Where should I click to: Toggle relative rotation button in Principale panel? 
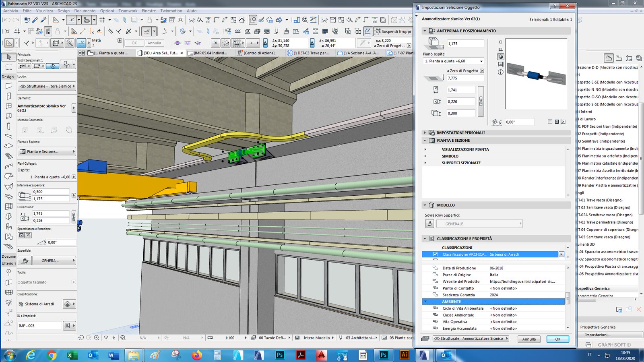pos(53,66)
